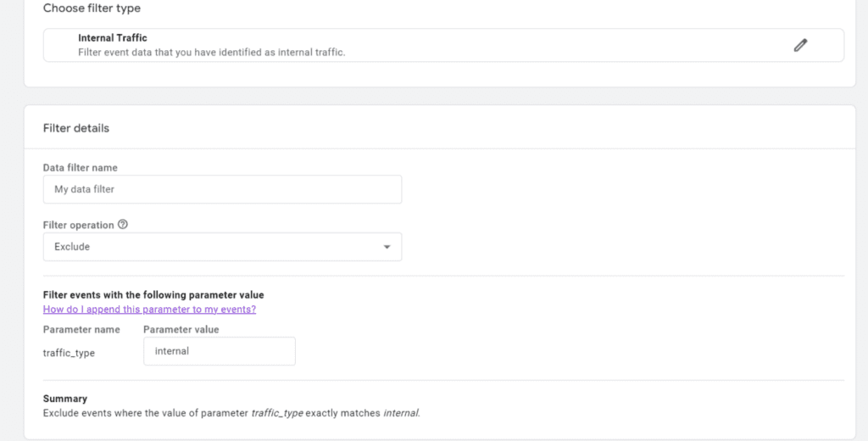Click the 'Data filter name' label

pos(81,167)
